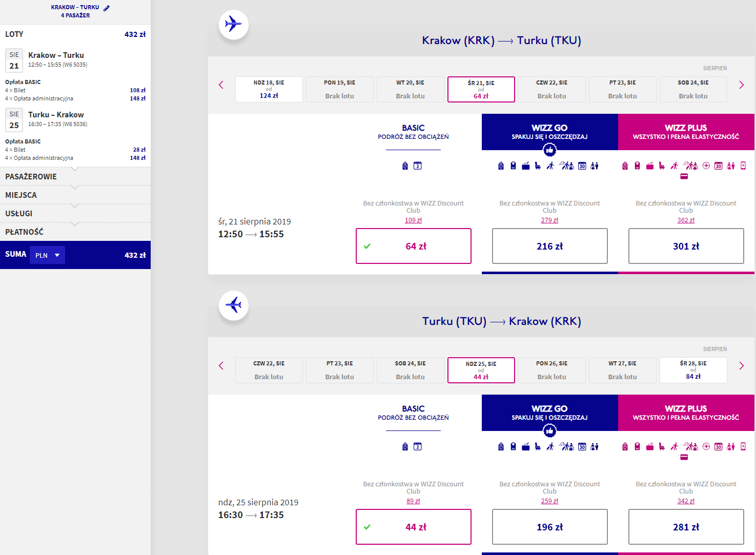Click the SUMA total '432 zł' amount
The height and width of the screenshot is (555, 756).
coord(135,255)
